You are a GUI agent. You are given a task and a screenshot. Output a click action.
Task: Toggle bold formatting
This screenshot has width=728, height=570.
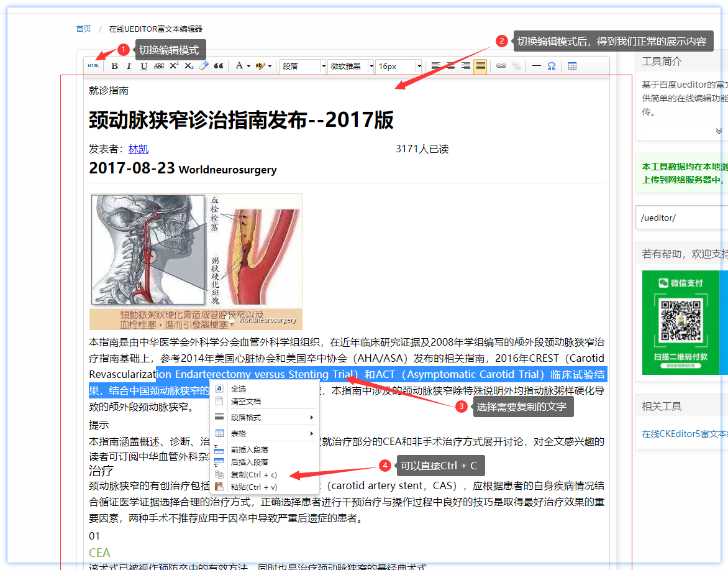tap(115, 66)
